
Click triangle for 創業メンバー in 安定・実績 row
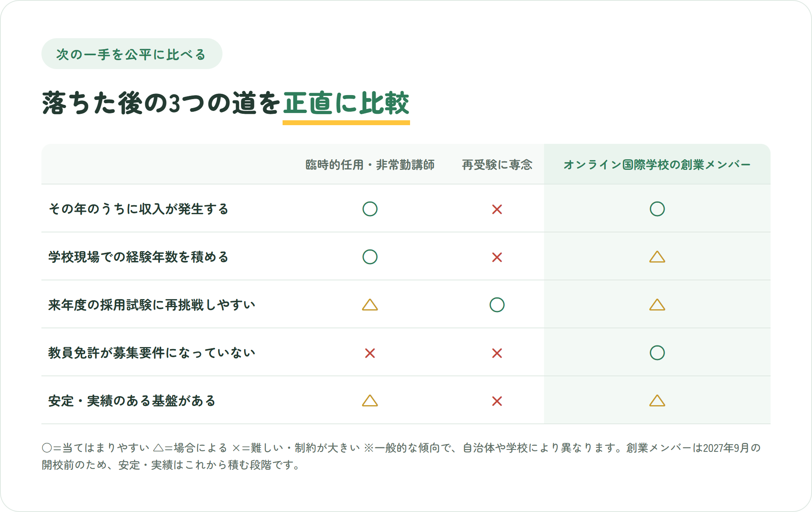click(x=657, y=401)
